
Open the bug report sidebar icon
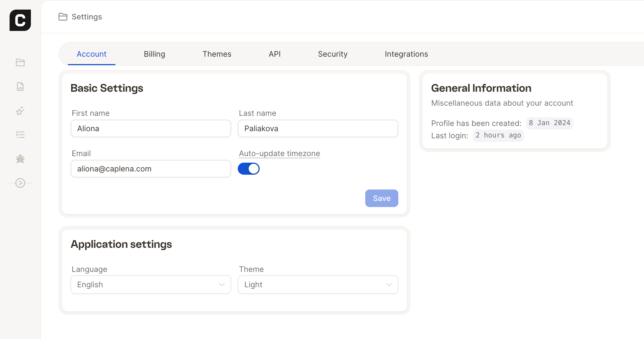click(20, 159)
